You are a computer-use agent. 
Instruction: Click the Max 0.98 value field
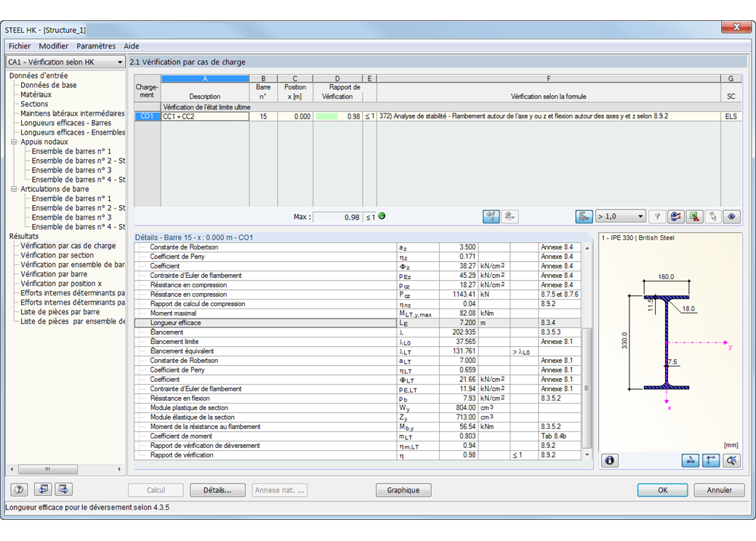pyautogui.click(x=337, y=217)
